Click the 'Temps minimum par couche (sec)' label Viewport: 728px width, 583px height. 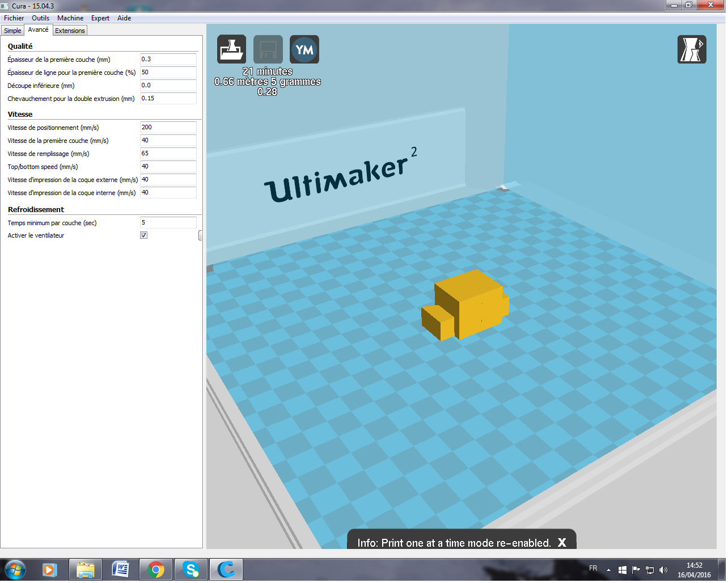point(52,223)
